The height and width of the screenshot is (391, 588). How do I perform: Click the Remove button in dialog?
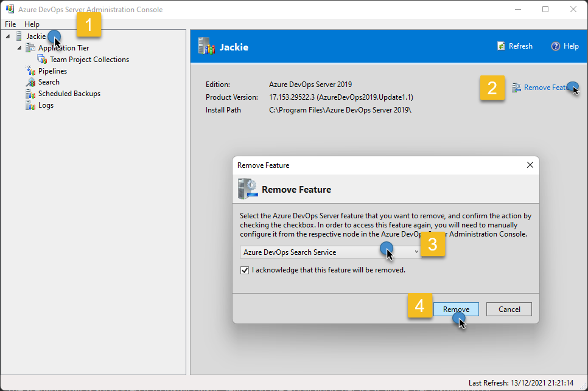pyautogui.click(x=456, y=310)
